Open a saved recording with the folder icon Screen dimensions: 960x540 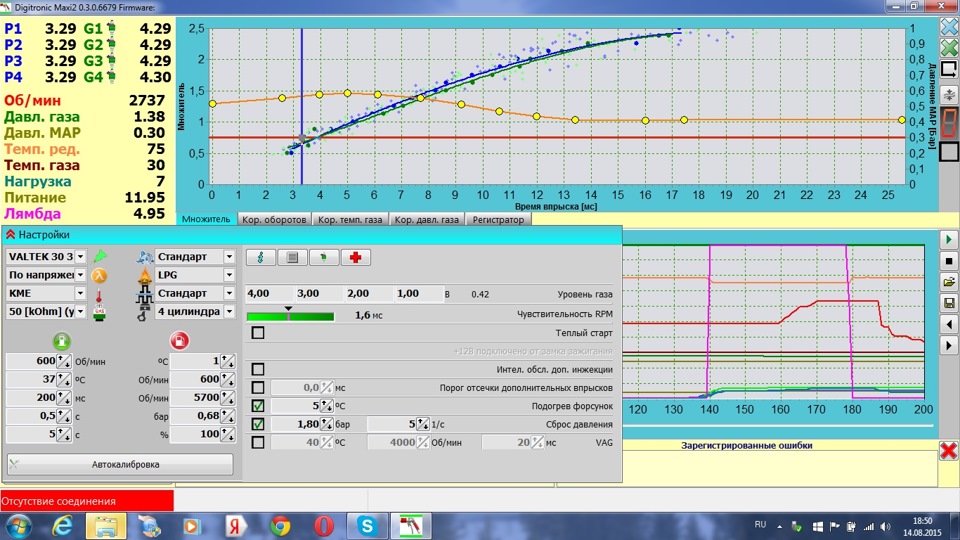click(x=949, y=282)
